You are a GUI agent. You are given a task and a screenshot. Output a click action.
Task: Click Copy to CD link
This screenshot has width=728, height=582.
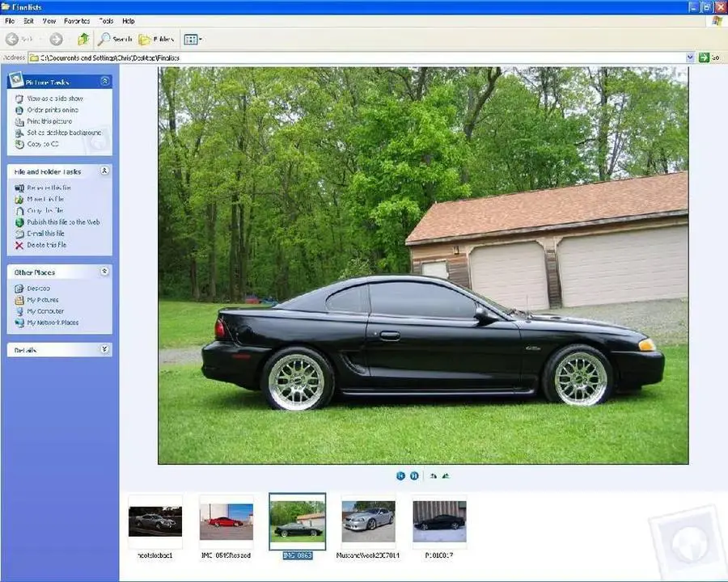click(x=43, y=144)
